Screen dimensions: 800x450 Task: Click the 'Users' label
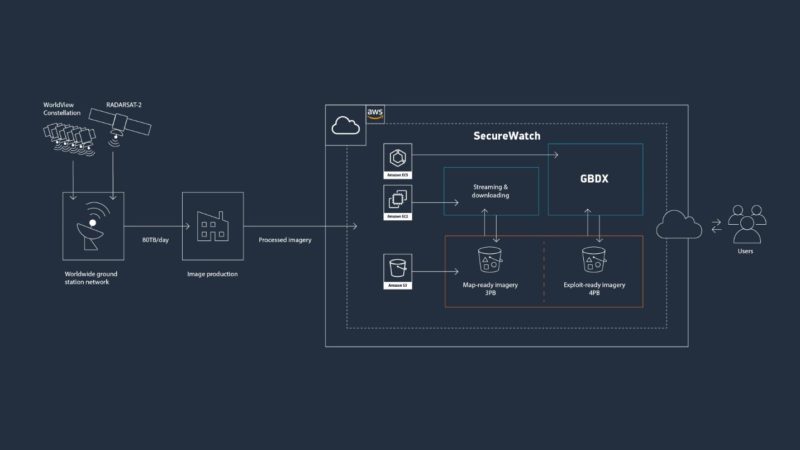tap(745, 251)
